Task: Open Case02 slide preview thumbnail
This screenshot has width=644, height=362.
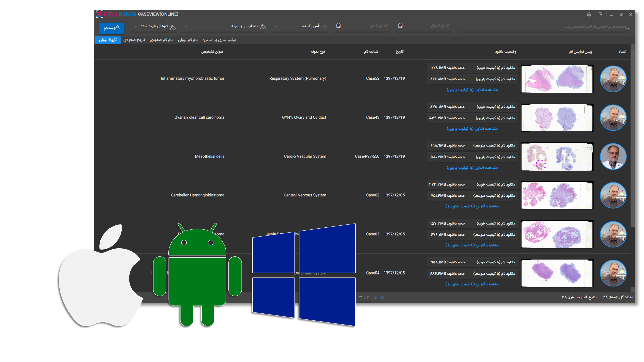Action: pos(557,195)
